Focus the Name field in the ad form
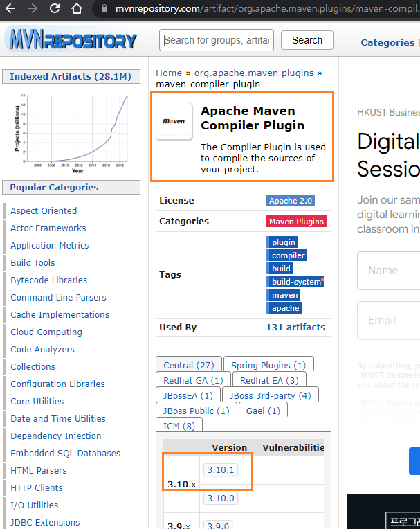 point(389,270)
